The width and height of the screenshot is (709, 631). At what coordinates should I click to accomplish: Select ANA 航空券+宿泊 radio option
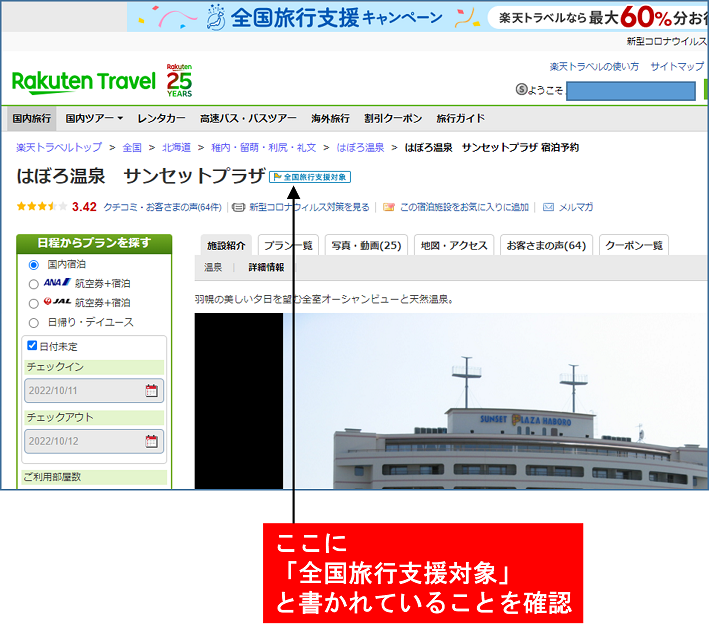pos(33,284)
